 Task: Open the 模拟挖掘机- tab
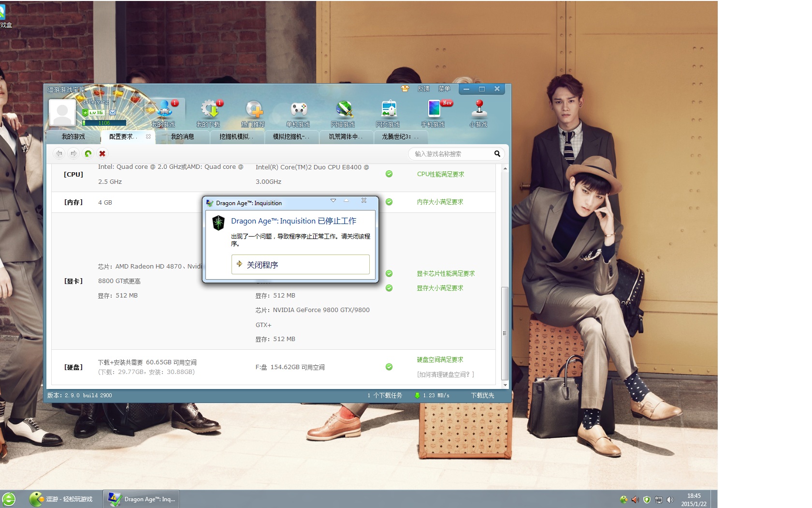tap(291, 137)
